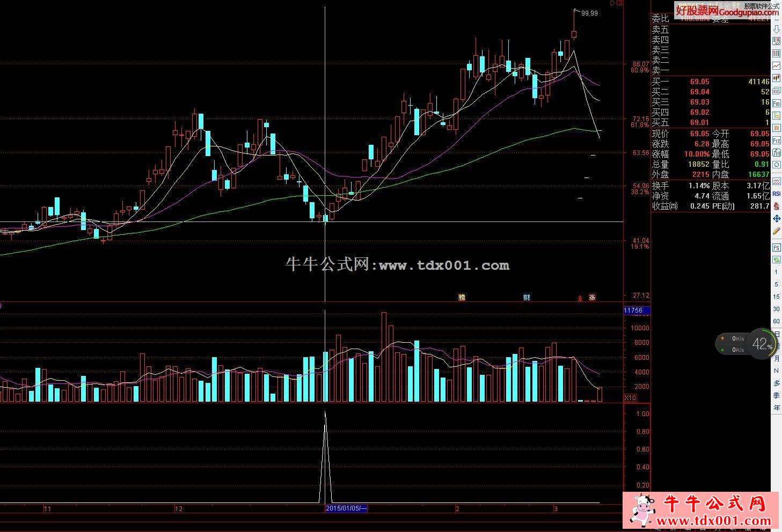Open the wavy indicator lines icon
Image resolution: width=782 pixels, height=532 pixels.
[x=777, y=181]
